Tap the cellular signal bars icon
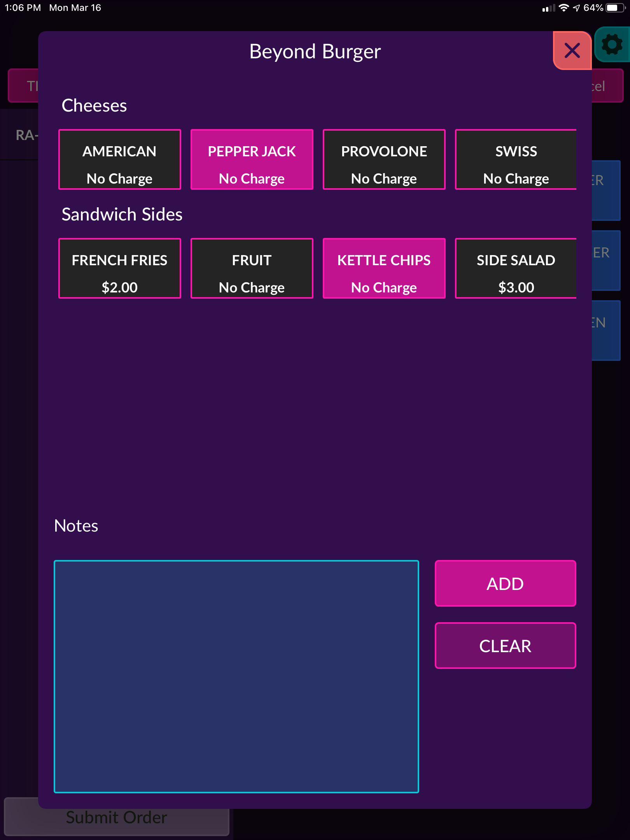The width and height of the screenshot is (630, 840). click(549, 8)
